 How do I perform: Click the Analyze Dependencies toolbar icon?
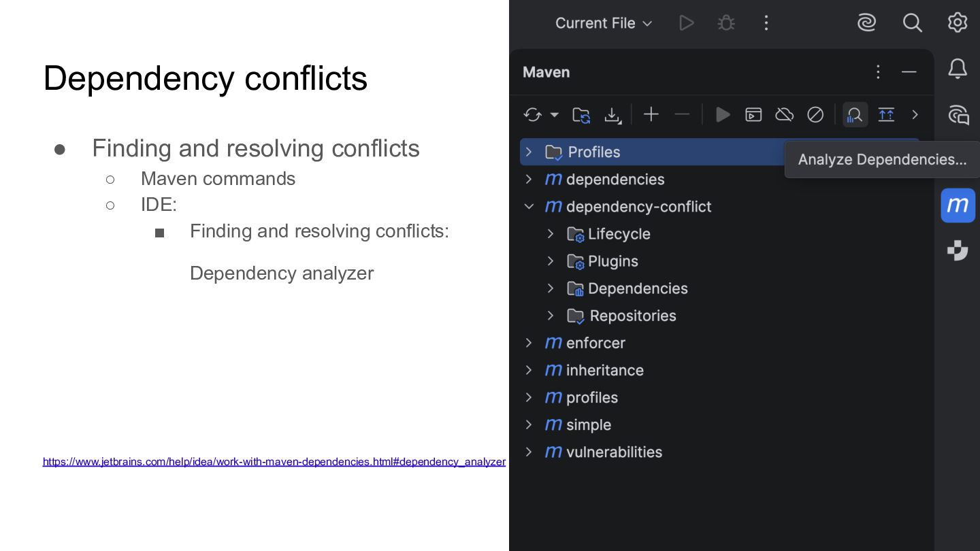tap(855, 115)
